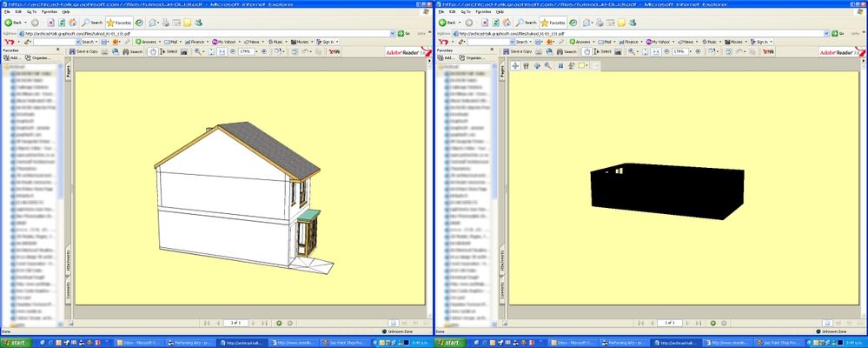The height and width of the screenshot is (348, 868).
Task: Open Help menu in left IE window
Action: [x=66, y=11]
